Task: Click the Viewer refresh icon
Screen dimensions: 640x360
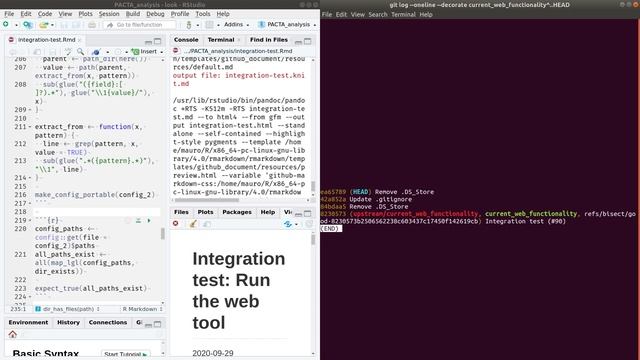Action: [288, 224]
